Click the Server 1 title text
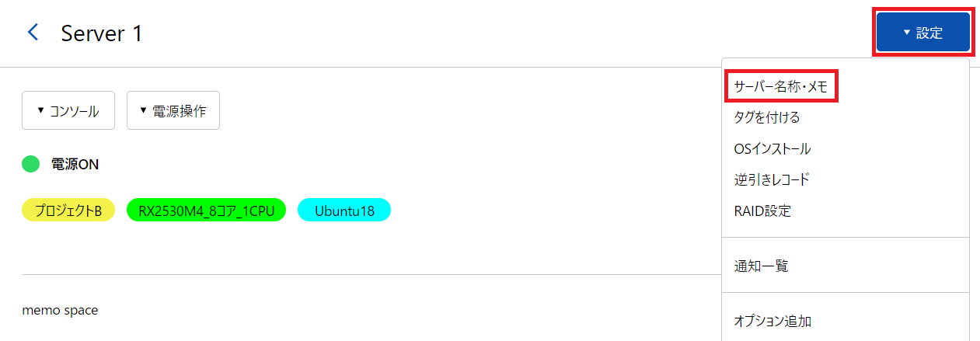Screen dimensions: 980x341 [x=102, y=33]
